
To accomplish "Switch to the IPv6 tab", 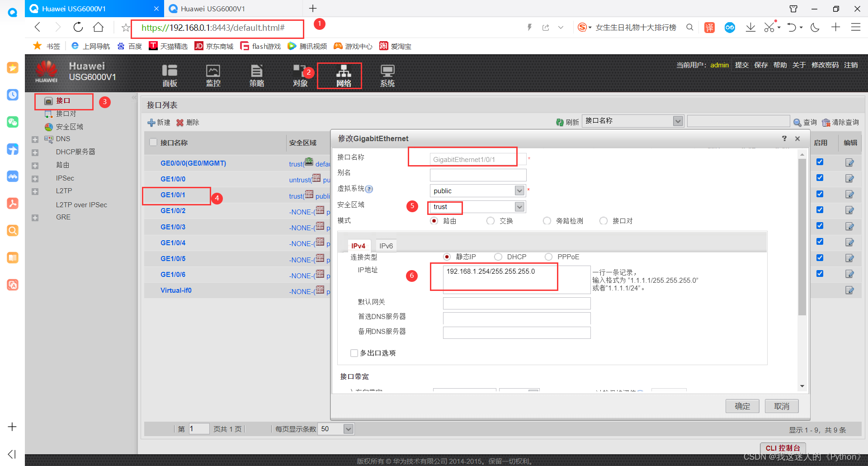I will (x=386, y=245).
